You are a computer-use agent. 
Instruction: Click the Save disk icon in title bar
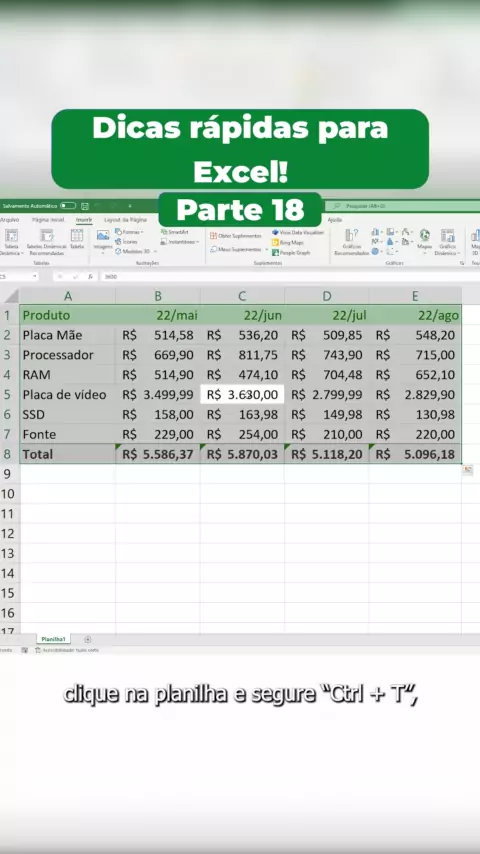coord(85,206)
